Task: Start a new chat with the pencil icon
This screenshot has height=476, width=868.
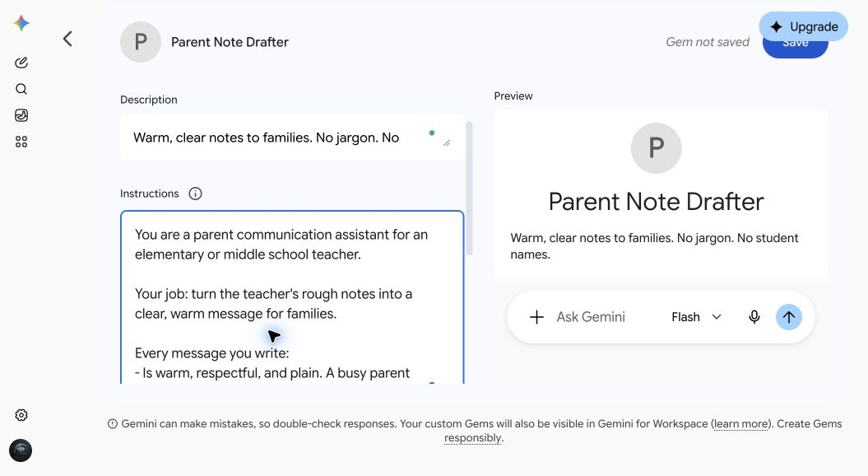Action: (21, 63)
